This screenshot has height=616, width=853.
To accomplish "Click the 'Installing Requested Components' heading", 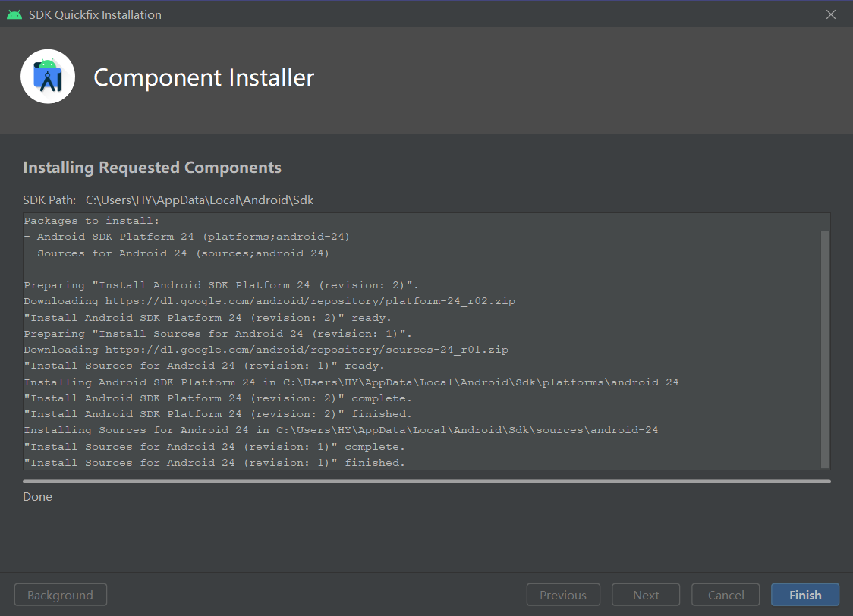I will [x=153, y=168].
